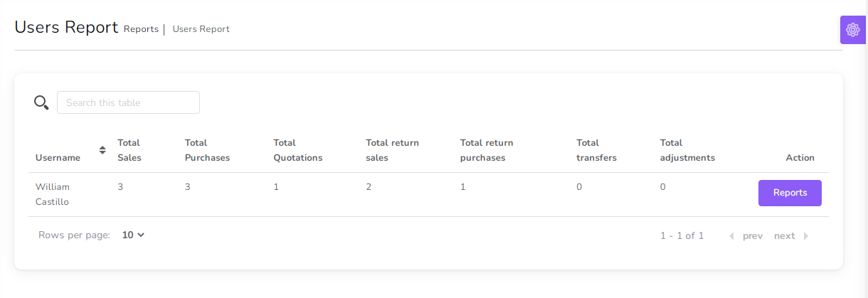Go to the prev page
The width and height of the screenshot is (868, 298).
coord(746,235)
